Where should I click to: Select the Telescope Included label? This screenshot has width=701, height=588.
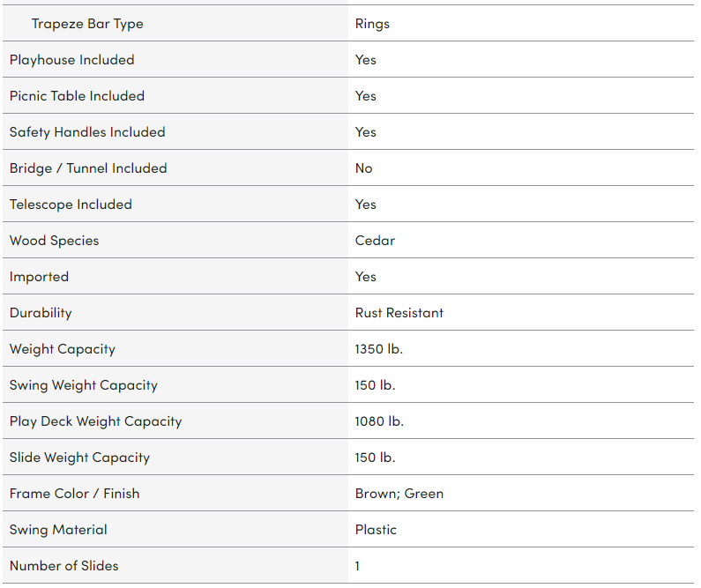point(71,205)
